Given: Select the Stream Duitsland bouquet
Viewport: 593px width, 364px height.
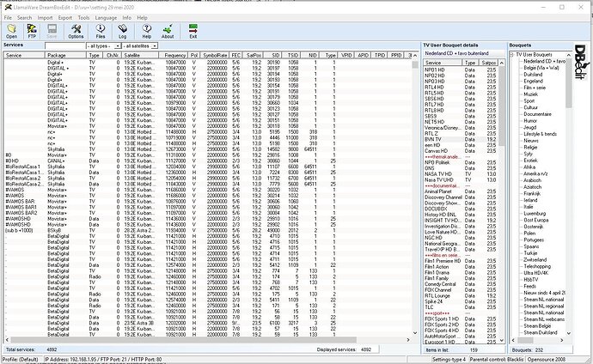Looking at the screenshot, I should [x=541, y=332].
